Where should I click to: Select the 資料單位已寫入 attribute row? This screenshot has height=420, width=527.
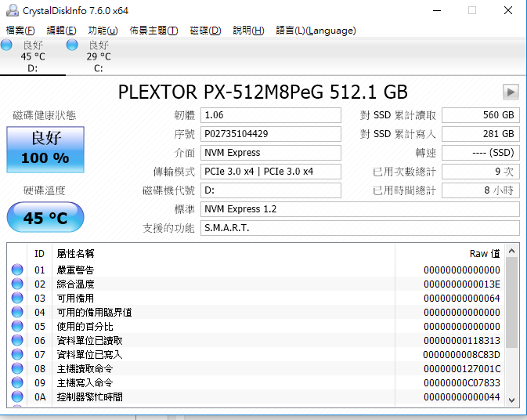point(256,354)
